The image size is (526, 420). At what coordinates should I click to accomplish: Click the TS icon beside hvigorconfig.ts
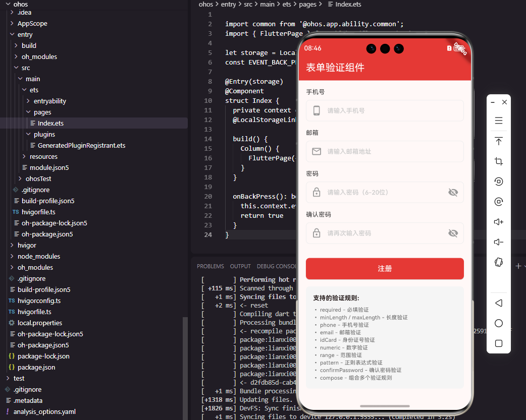coord(12,301)
